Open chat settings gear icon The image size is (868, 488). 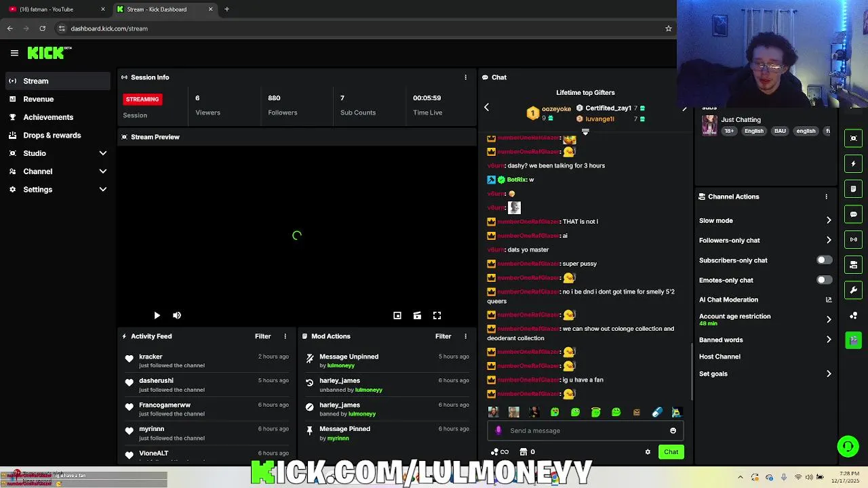point(648,452)
